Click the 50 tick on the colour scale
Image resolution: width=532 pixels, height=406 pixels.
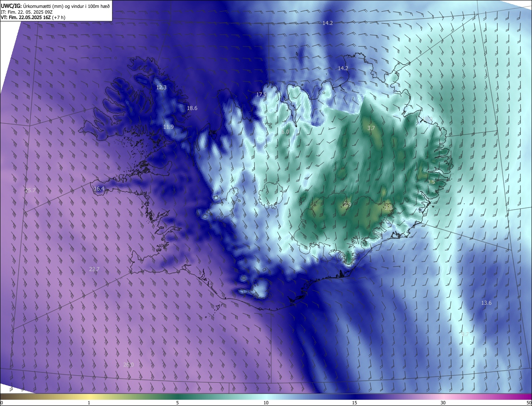529,403
